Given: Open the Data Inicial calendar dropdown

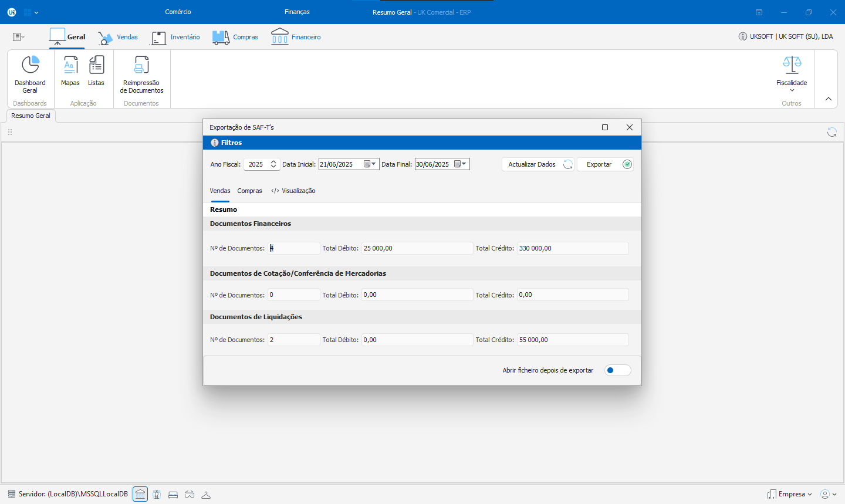Looking at the screenshot, I should click(x=370, y=164).
